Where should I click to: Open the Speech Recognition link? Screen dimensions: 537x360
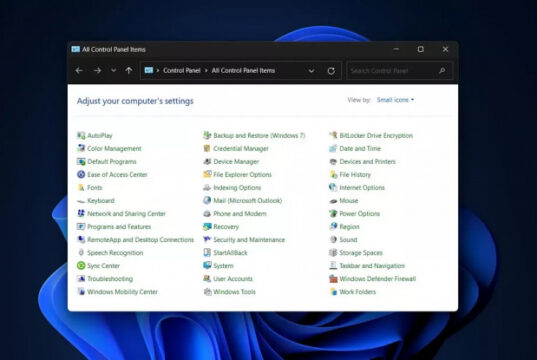pyautogui.click(x=115, y=253)
